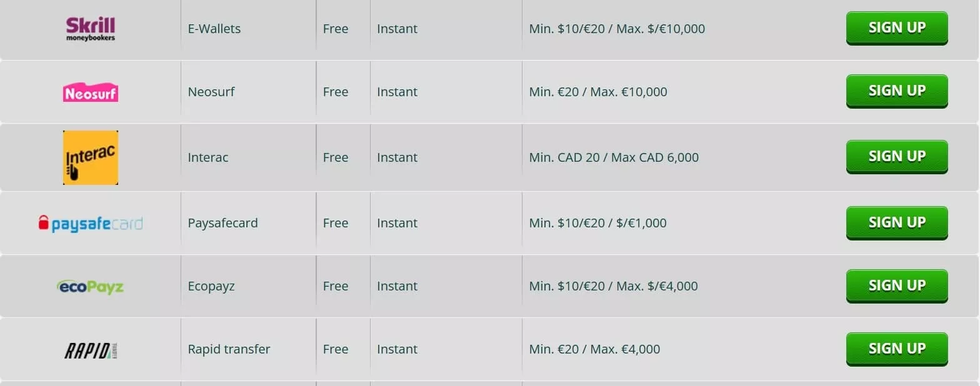
Task: Click the Neosurf deposit limits text
Action: click(598, 92)
